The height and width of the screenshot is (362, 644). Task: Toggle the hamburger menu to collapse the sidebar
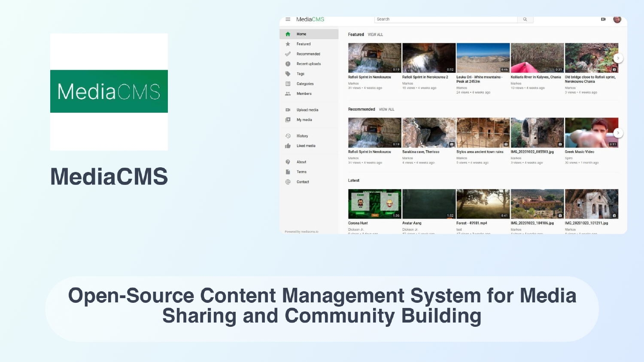(x=287, y=19)
